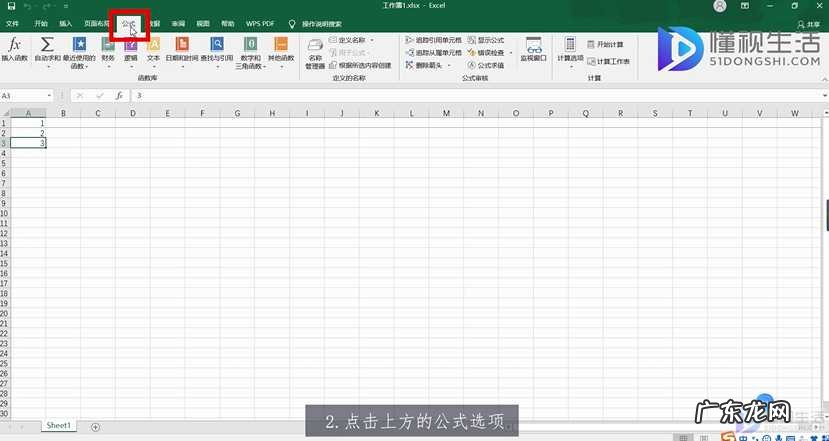Screen dimensions: 829x441
Task: Switch to the Help (帮助) tab
Action: point(228,24)
